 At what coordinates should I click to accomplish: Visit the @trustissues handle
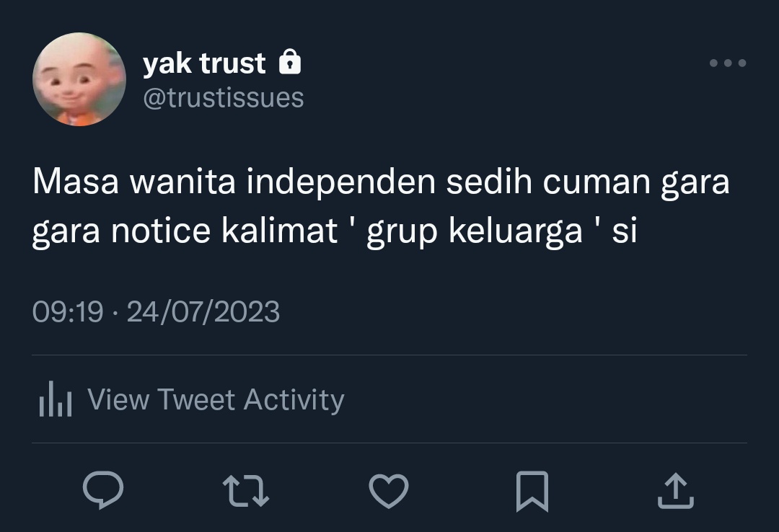pyautogui.click(x=224, y=97)
